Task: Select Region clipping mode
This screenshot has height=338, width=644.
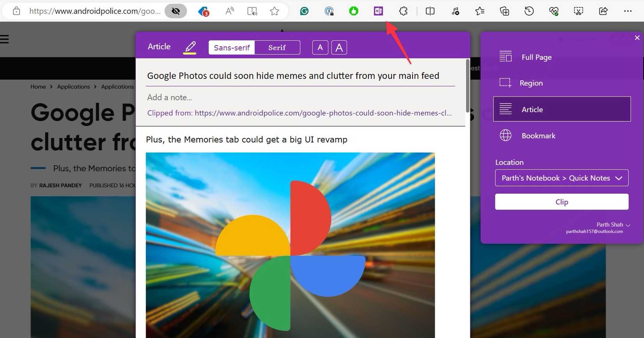Action: pyautogui.click(x=562, y=83)
